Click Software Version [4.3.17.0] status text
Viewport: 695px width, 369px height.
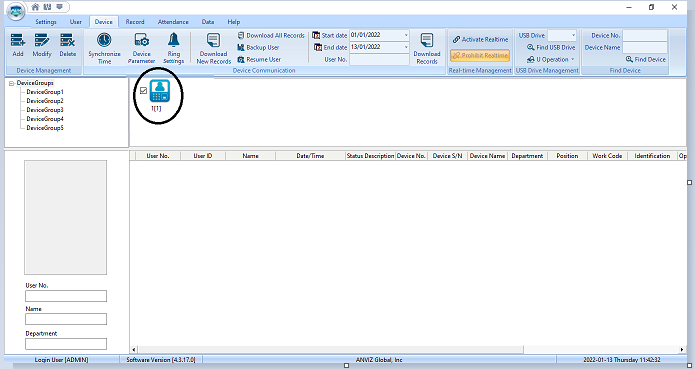[161, 360]
